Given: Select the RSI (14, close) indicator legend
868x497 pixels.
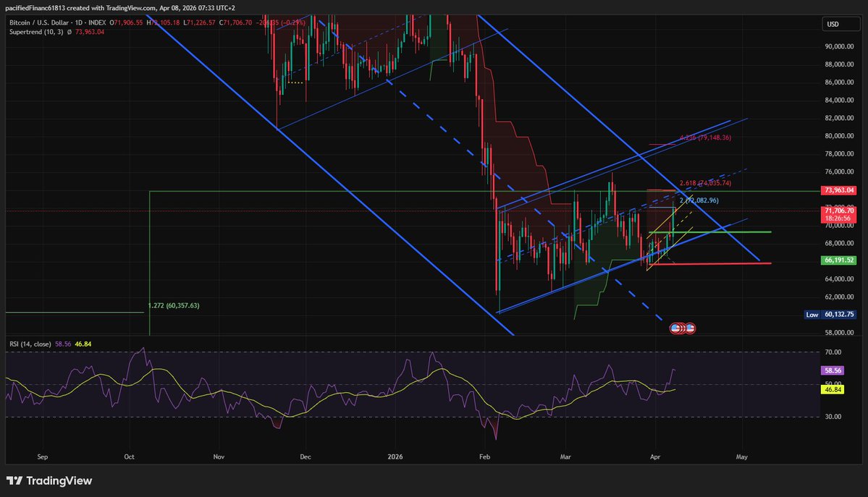Looking at the screenshot, I should click(x=30, y=344).
